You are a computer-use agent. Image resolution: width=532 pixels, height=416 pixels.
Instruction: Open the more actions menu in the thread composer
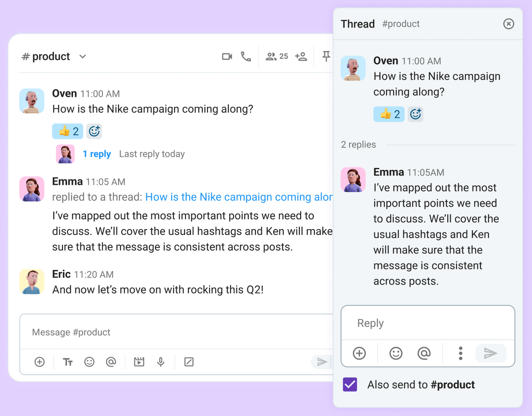(460, 354)
